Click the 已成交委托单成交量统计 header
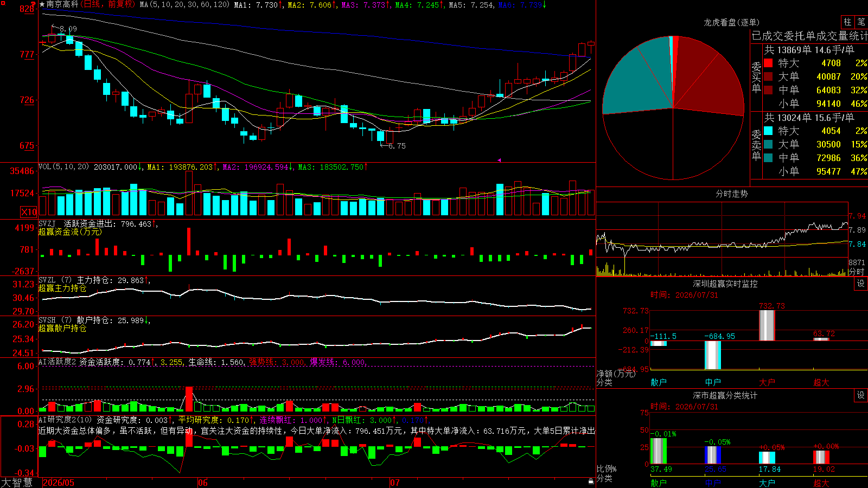The image size is (868, 488). tap(809, 36)
